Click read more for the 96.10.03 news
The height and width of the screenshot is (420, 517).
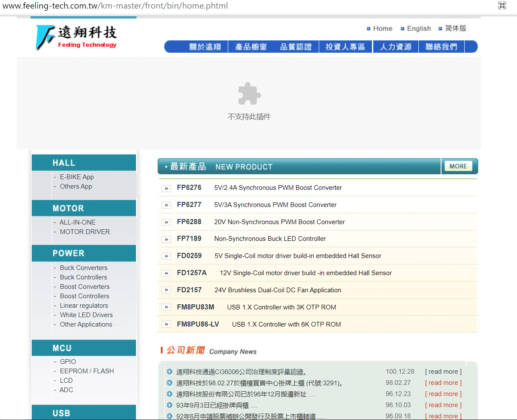point(443,405)
